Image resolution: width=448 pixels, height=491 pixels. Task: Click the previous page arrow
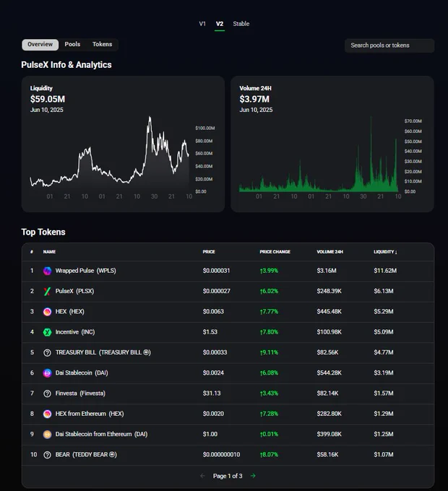202,476
